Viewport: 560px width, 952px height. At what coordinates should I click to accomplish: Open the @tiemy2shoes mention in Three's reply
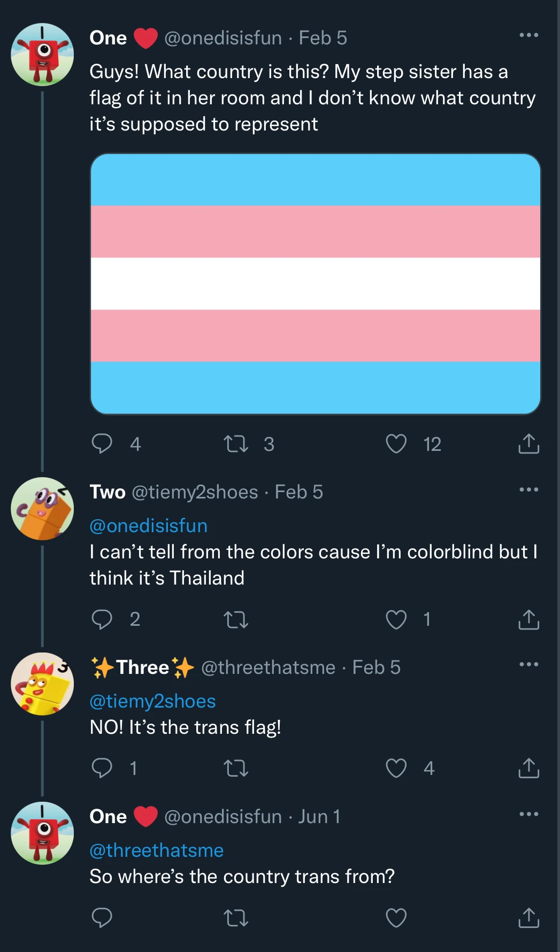click(152, 701)
